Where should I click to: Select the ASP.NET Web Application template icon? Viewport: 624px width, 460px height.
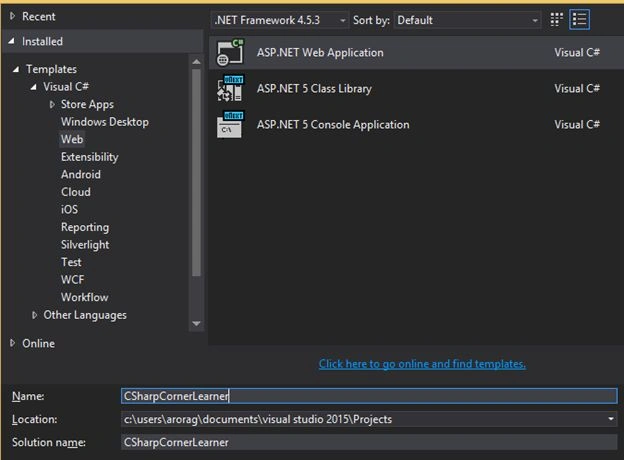click(x=230, y=53)
